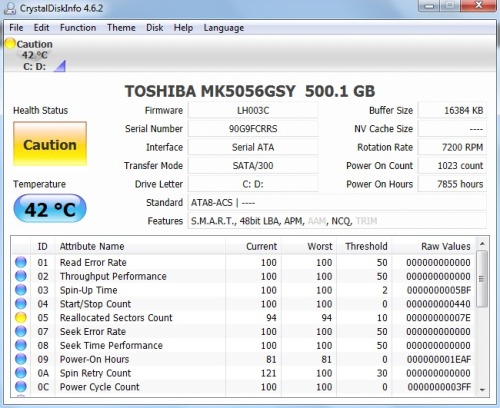Image resolution: width=500 pixels, height=408 pixels.
Task: Open the Function menu
Action: tap(78, 28)
